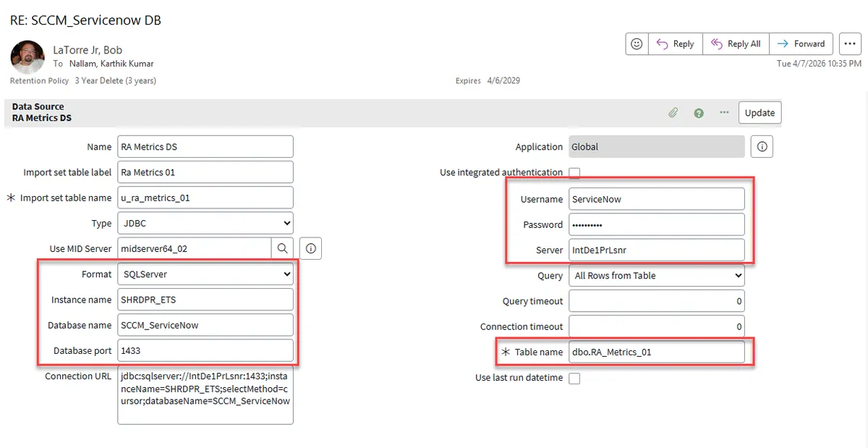Image resolution: width=868 pixels, height=448 pixels.
Task: Click the 3 Year Delete retention policy text
Action: coord(115,80)
